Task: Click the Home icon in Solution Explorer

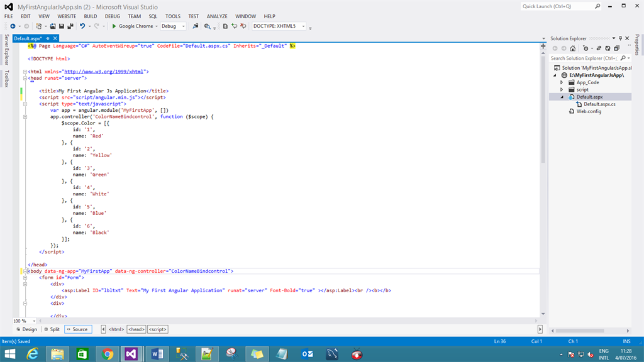Action: click(x=574, y=48)
